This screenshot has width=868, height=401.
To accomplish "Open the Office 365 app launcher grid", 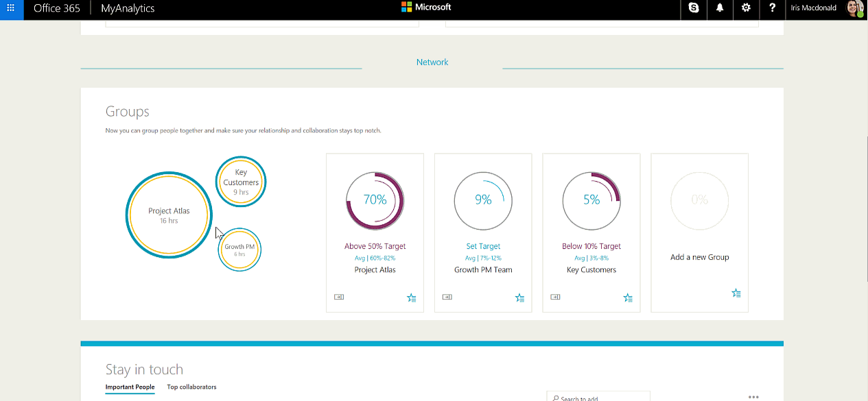I will (9, 9).
